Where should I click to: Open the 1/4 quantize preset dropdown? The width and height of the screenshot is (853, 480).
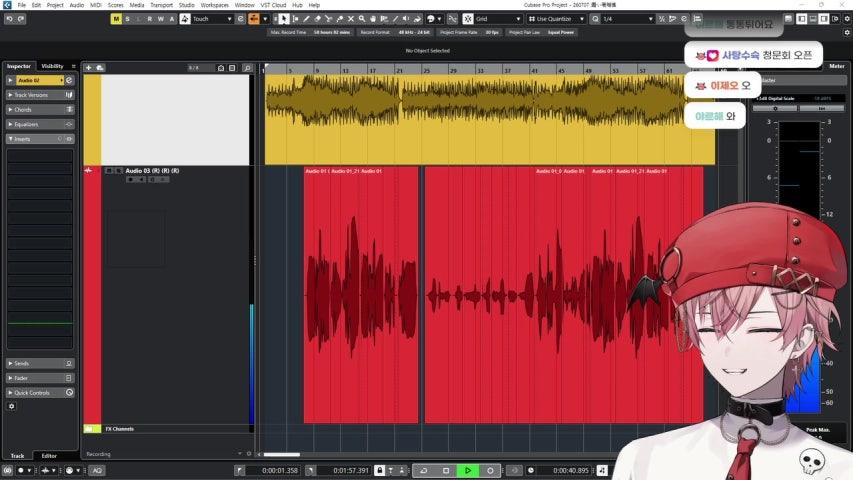click(x=628, y=19)
